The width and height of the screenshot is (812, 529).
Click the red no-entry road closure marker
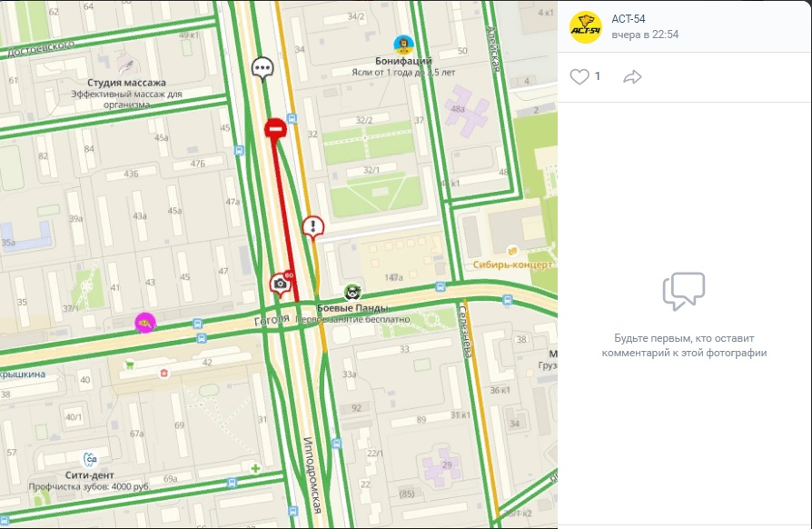click(x=275, y=128)
